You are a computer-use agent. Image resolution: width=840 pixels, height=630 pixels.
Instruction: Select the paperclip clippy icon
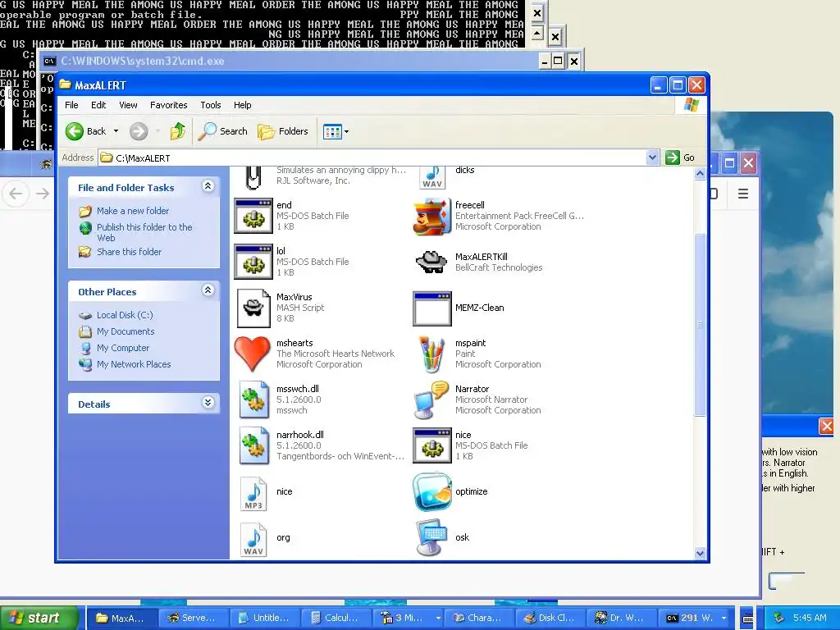(253, 178)
